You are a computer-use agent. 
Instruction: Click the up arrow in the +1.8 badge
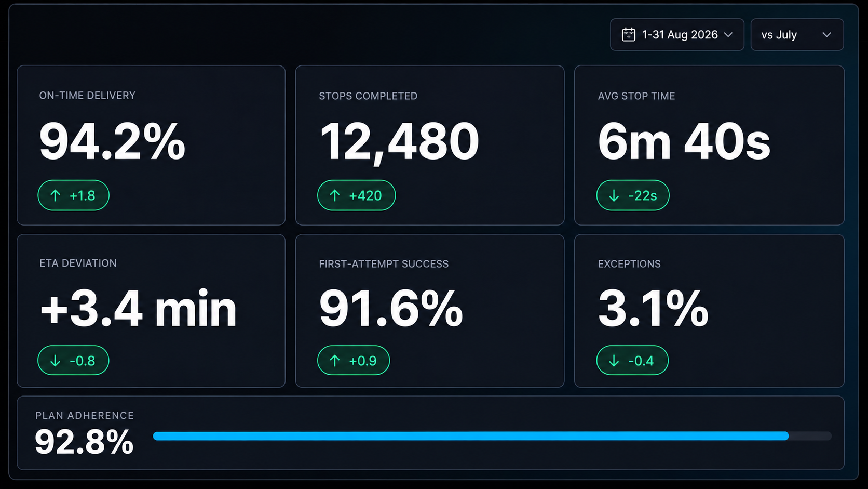tap(56, 195)
